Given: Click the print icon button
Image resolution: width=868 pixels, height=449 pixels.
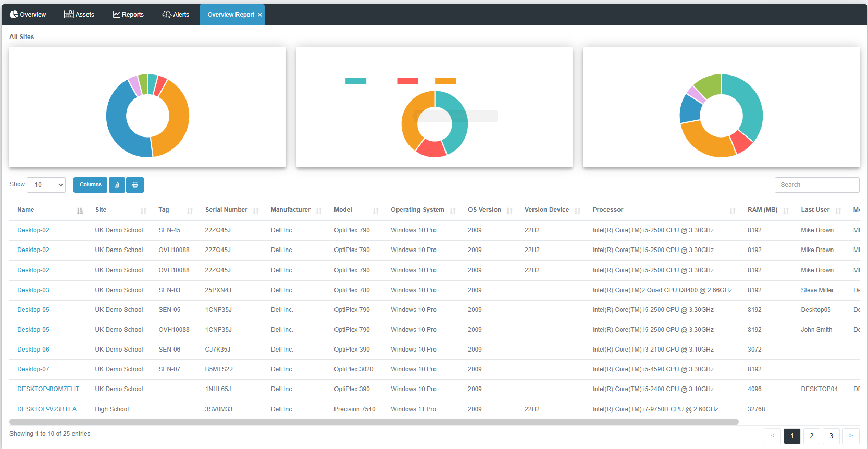Looking at the screenshot, I should pos(135,185).
